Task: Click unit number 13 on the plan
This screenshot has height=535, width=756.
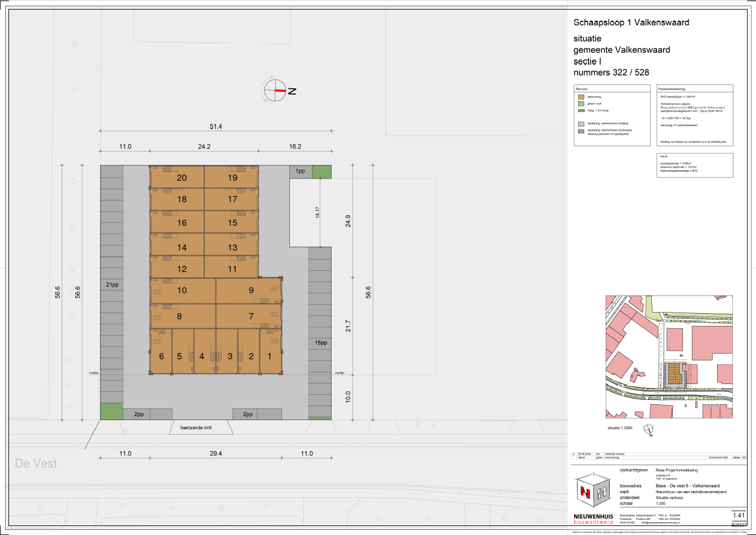Action: pos(232,247)
